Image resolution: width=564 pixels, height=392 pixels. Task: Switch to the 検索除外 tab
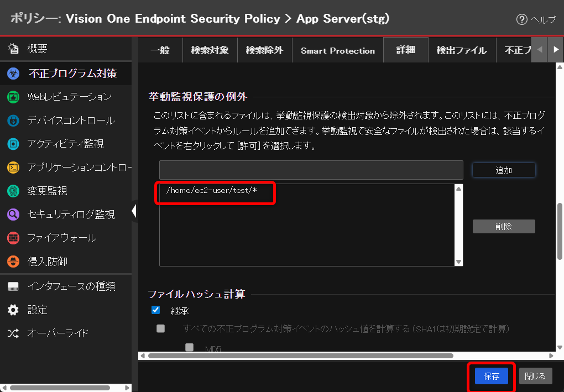pos(264,50)
